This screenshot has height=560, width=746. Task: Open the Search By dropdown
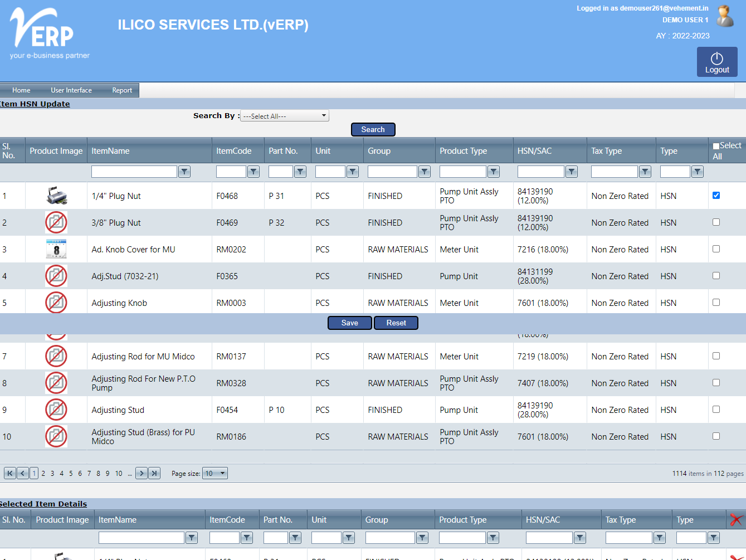(x=285, y=116)
